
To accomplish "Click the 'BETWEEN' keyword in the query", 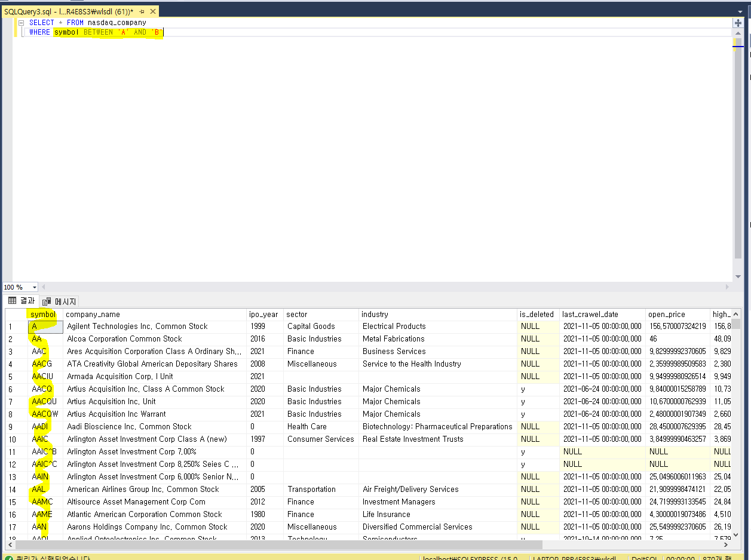I will click(x=98, y=32).
